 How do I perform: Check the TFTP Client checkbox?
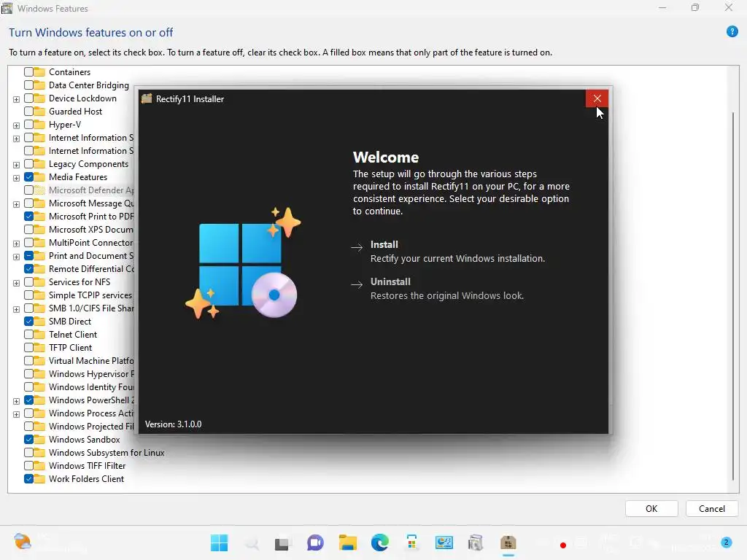point(28,348)
